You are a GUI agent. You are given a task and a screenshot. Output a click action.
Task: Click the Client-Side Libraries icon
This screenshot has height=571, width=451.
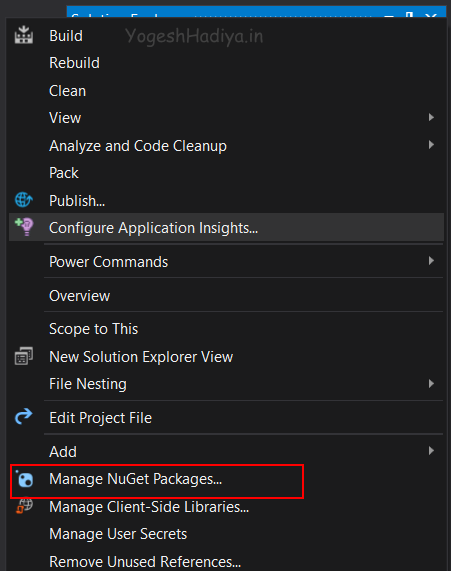pyautogui.click(x=24, y=506)
